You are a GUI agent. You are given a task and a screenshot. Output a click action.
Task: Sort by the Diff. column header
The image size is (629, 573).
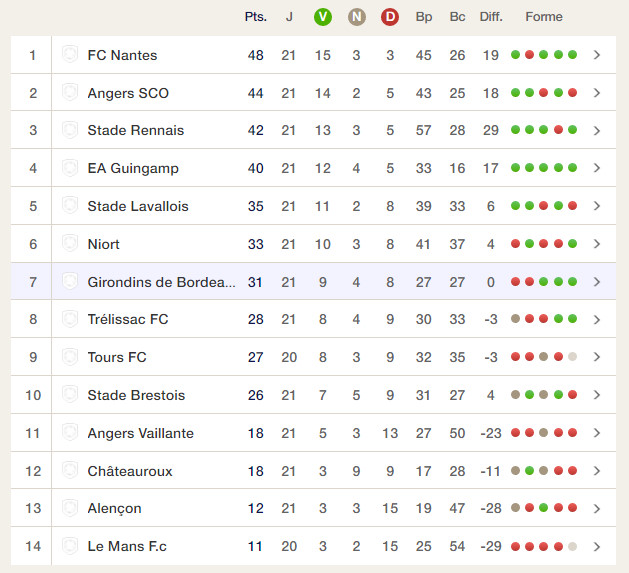pos(491,17)
